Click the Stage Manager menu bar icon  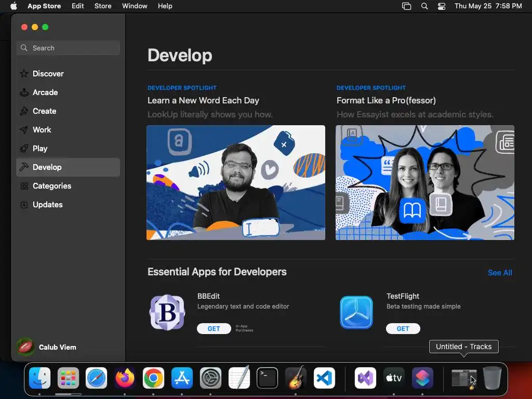(x=406, y=6)
